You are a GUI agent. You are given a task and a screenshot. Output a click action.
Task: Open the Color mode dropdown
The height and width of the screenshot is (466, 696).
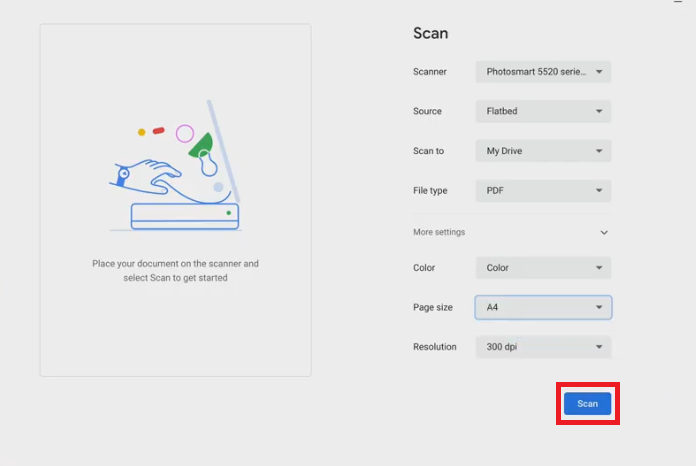click(x=543, y=268)
